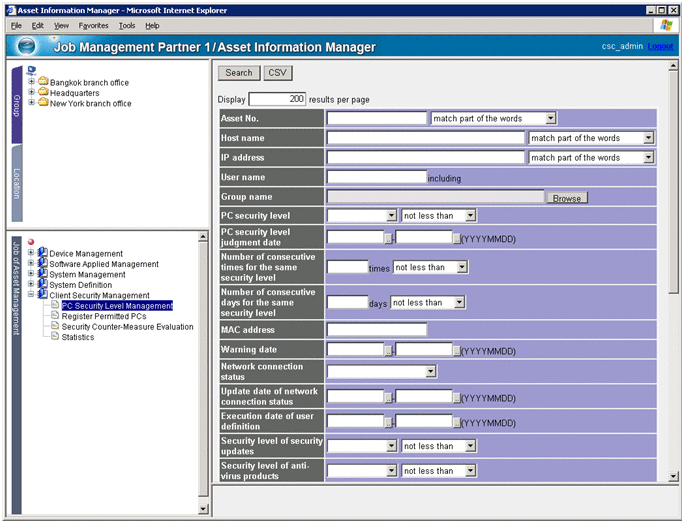Expand the Software Applied Management node
Screen dimensions: 685x524
click(32, 264)
